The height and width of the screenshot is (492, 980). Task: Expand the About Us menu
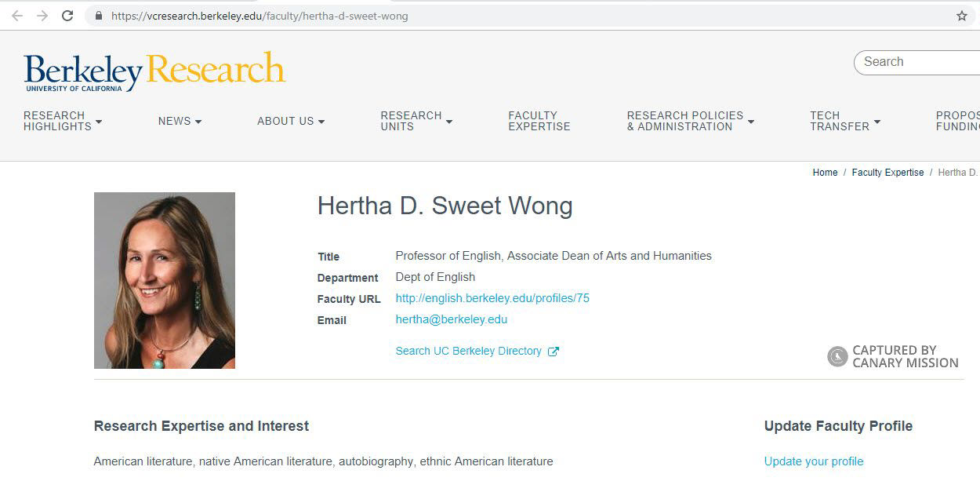[x=290, y=121]
